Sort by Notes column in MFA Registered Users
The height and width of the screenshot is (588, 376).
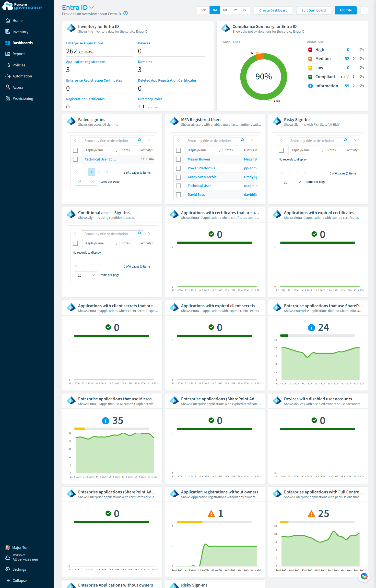[x=229, y=150]
